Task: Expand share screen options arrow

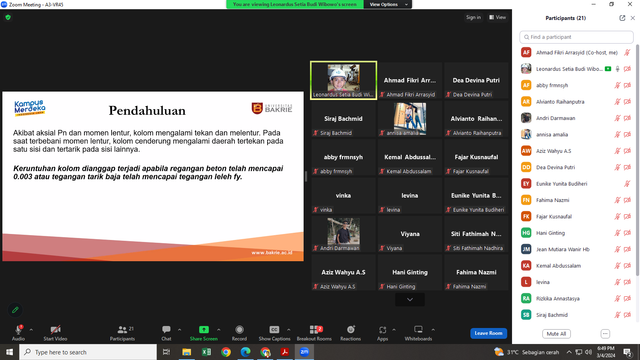Action: [218, 330]
